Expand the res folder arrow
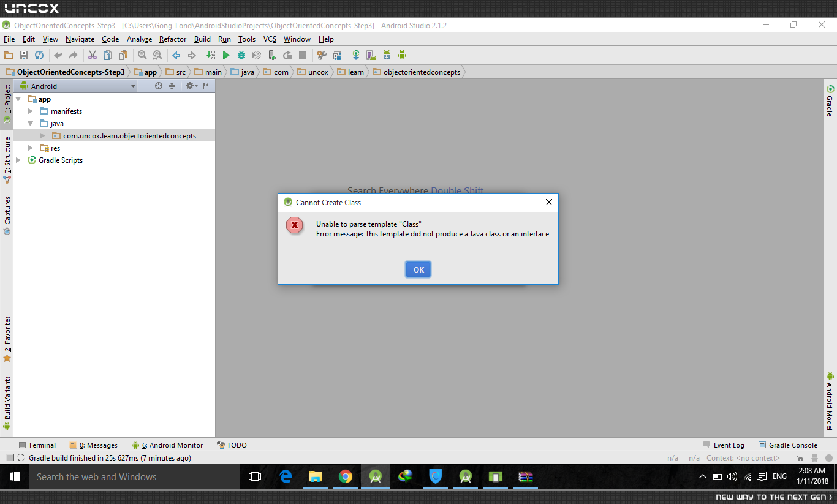Screen dimensions: 837x504 click(x=31, y=148)
